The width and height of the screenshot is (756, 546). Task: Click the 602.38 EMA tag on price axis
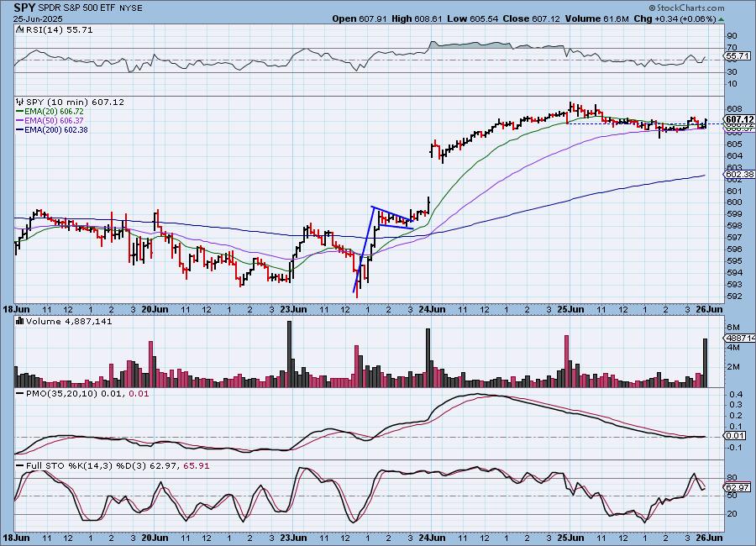739,174
